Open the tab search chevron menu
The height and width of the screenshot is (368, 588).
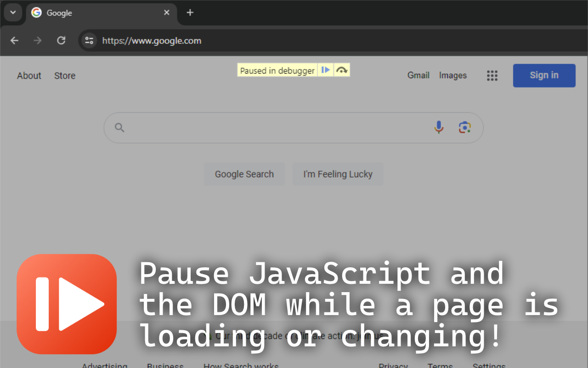12,12
